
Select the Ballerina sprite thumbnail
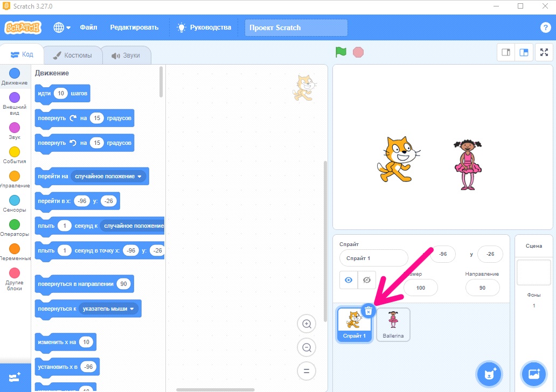point(393,325)
